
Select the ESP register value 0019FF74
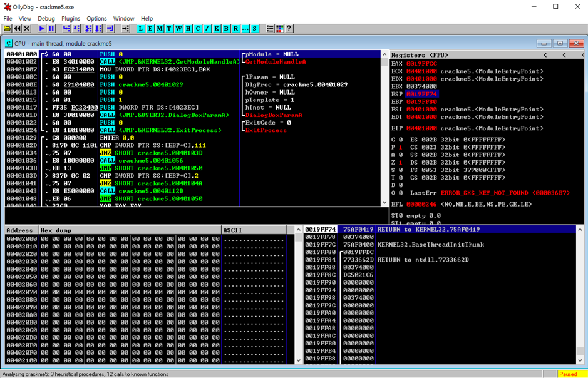tap(421, 94)
